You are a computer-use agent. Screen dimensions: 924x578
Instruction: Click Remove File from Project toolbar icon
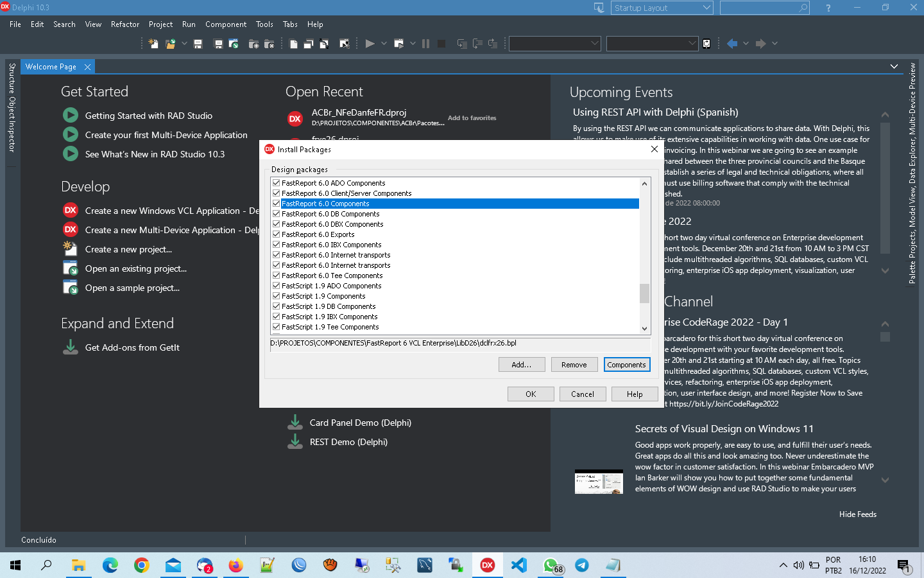(x=269, y=44)
